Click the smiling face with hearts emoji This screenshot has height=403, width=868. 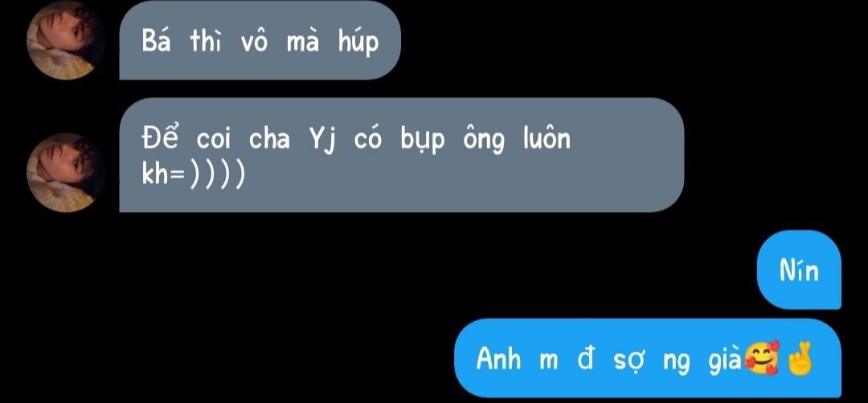click(x=763, y=358)
